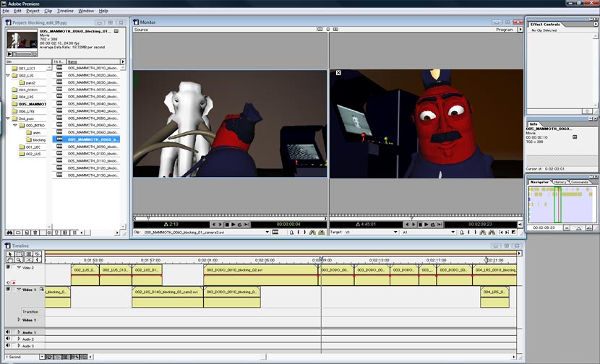Screen dimensions: 600x364
Task: Click the Lift icon in Program monitor controls
Action: [483, 232]
